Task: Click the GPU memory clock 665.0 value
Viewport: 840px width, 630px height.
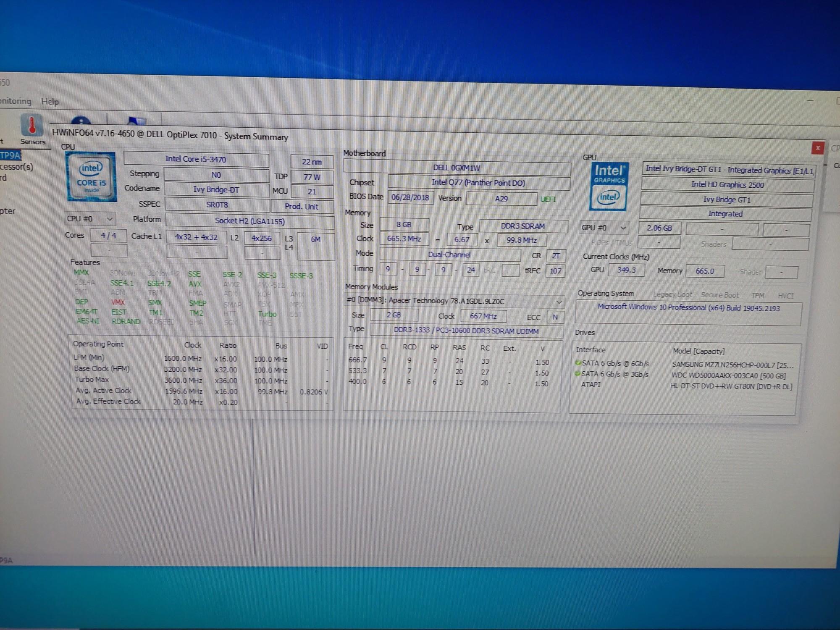Action: [x=705, y=271]
